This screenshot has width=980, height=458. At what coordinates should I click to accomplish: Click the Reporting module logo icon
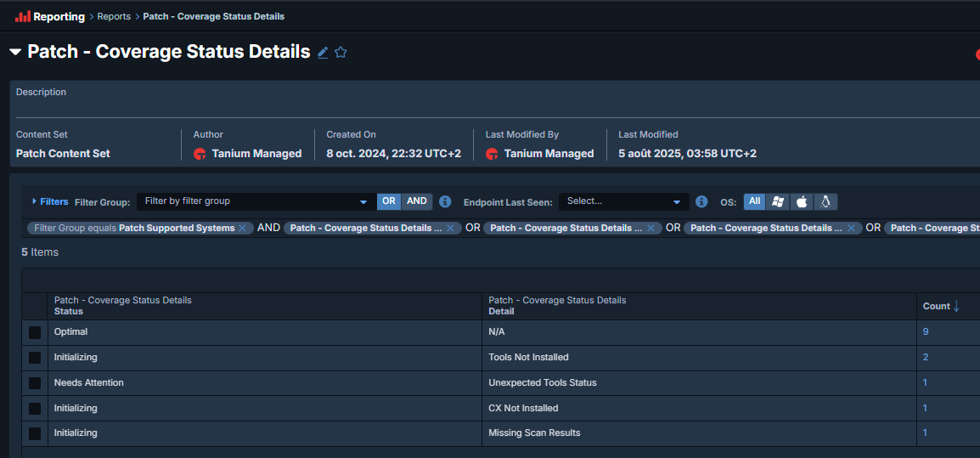[x=23, y=16]
